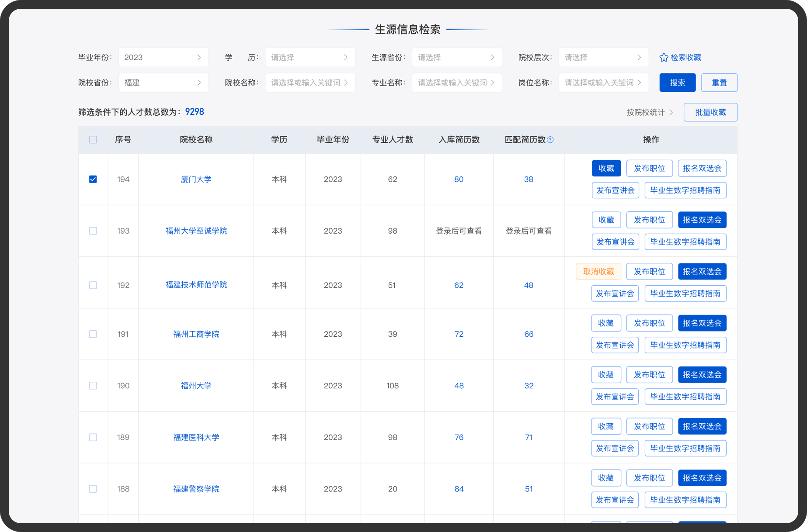Click 登录后可查看 under 入库简历数 column

tap(459, 231)
